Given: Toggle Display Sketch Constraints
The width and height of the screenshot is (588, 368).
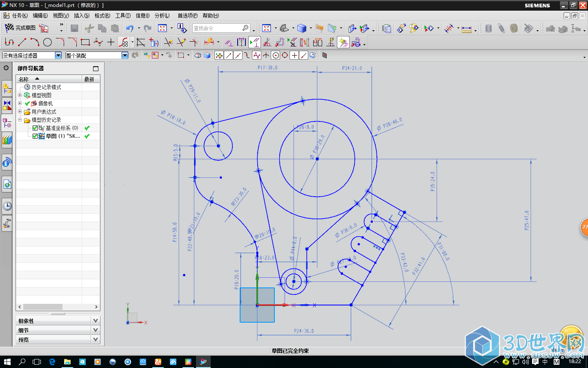Looking at the screenshot, I should click(255, 42).
